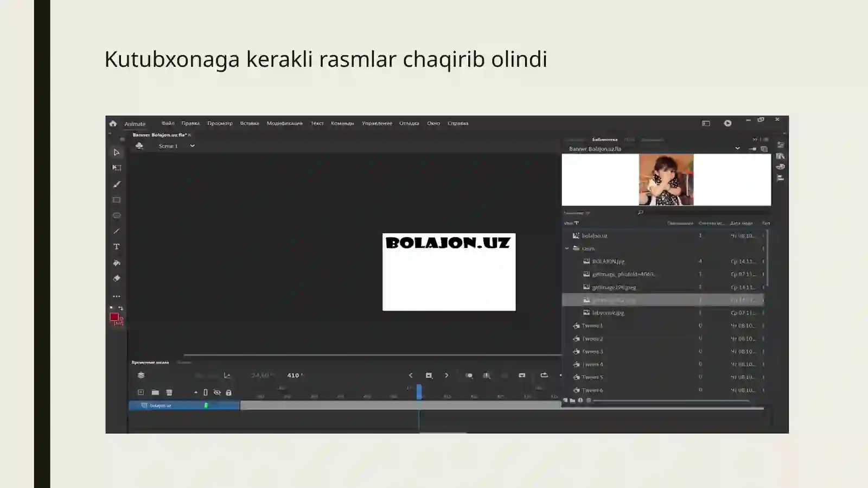Open the Файл menu
The height and width of the screenshot is (488, 868).
click(x=168, y=123)
